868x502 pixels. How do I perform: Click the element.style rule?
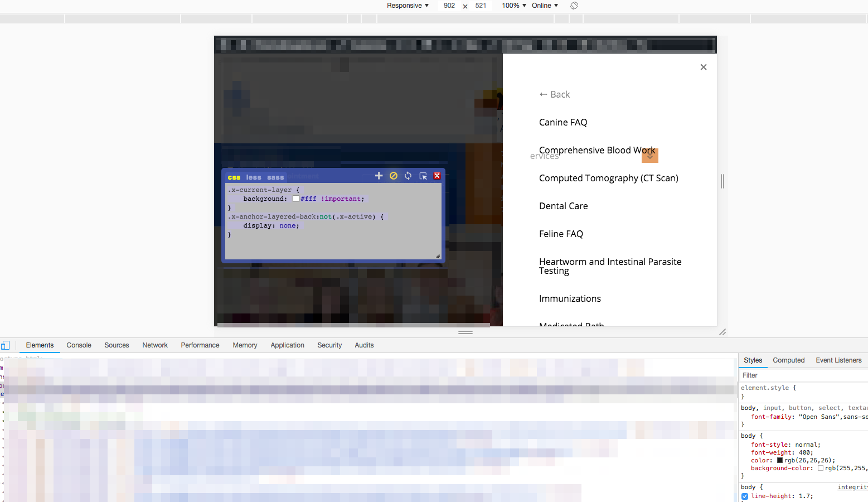[x=768, y=388]
